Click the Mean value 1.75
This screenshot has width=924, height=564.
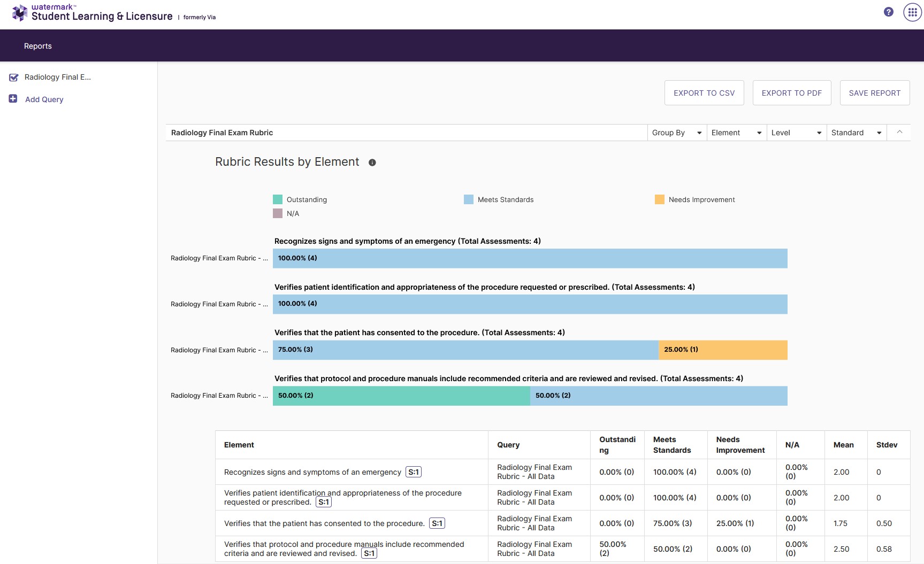coord(841,523)
